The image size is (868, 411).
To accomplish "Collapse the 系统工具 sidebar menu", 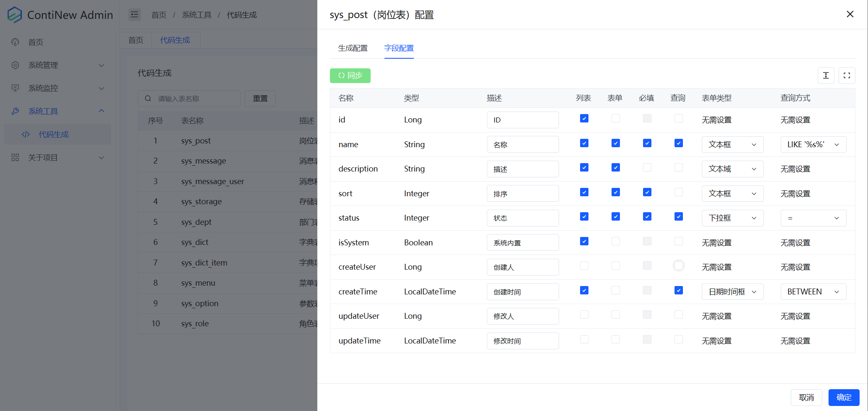I will 58,111.
